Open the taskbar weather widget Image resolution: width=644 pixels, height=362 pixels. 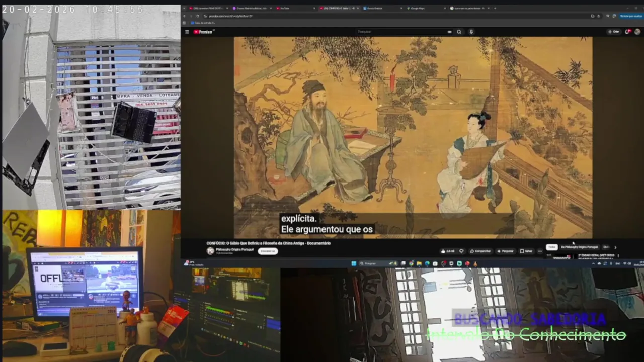193,263
